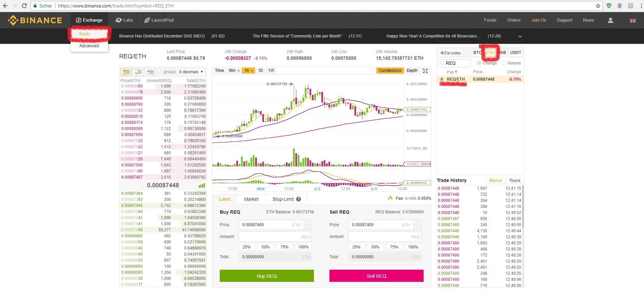Click the Join Us link

[x=539, y=20]
